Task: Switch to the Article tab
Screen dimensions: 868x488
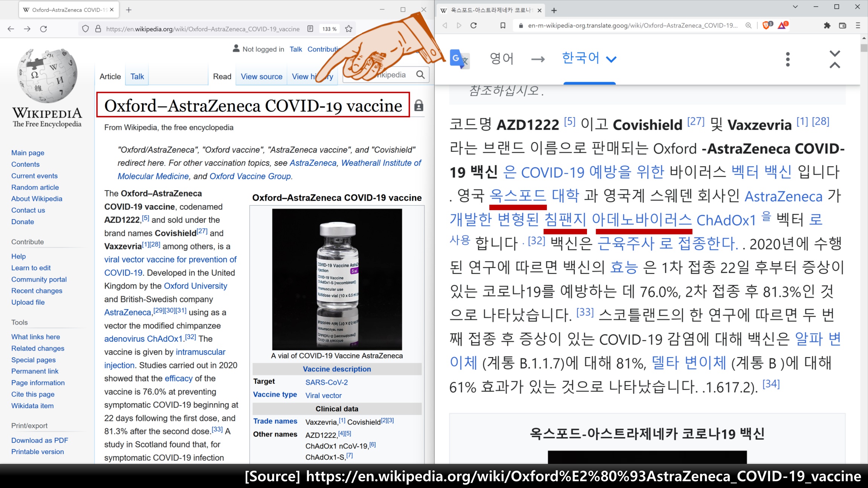Action: point(110,76)
